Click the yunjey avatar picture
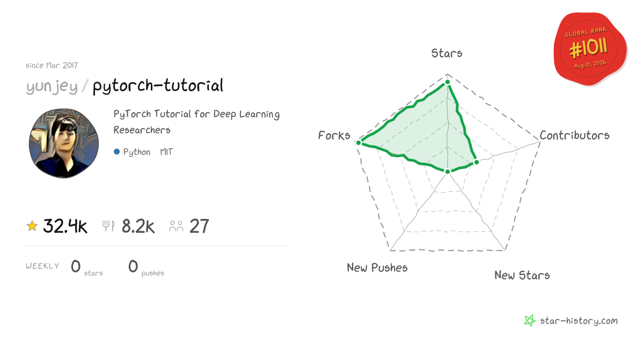The image size is (644, 338). (x=64, y=143)
